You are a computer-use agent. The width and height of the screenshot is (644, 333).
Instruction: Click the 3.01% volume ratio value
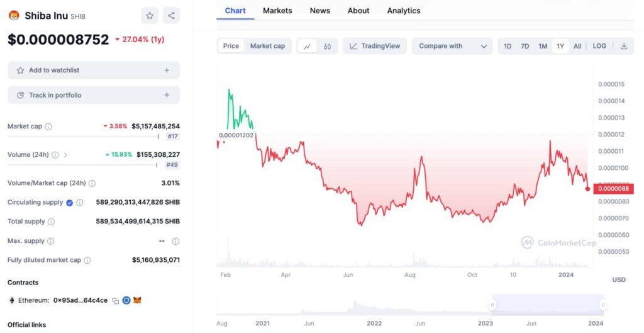coord(170,183)
